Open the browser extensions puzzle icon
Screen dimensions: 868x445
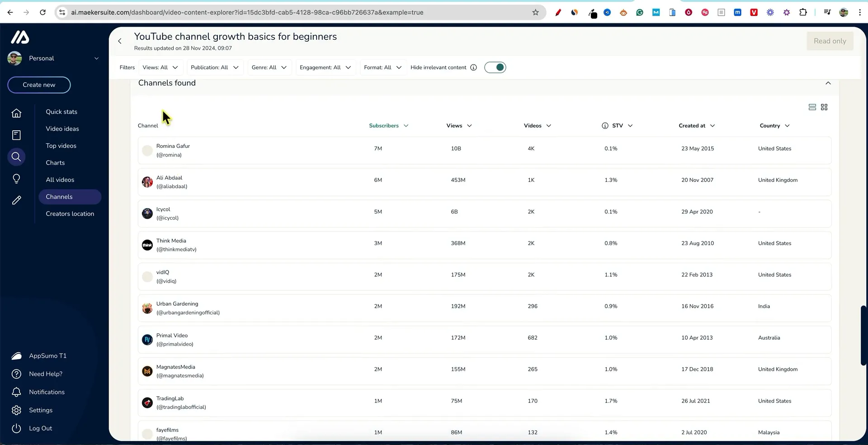pos(803,12)
